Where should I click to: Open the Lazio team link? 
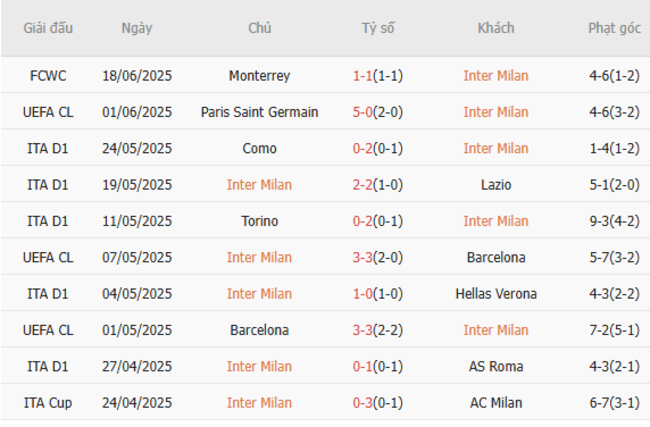[x=496, y=185]
